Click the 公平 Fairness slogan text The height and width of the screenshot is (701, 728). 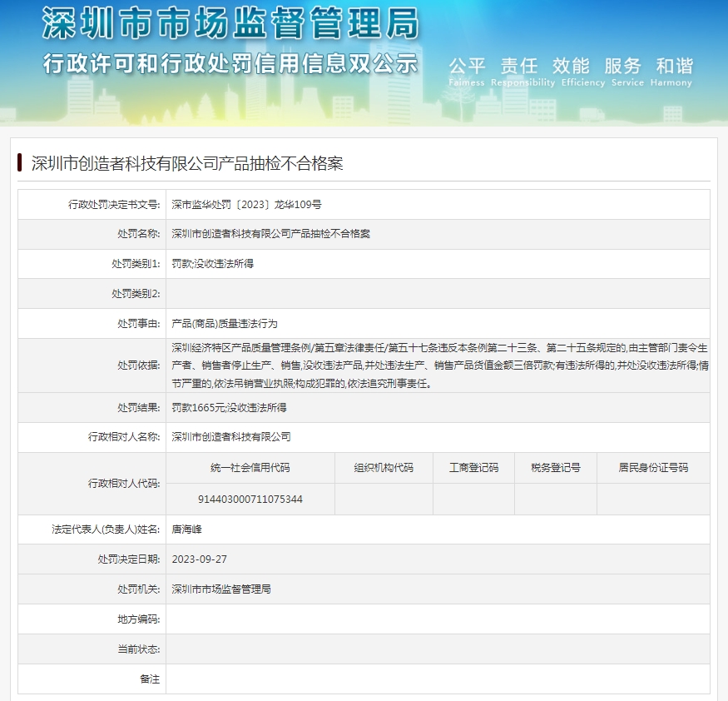tap(467, 72)
